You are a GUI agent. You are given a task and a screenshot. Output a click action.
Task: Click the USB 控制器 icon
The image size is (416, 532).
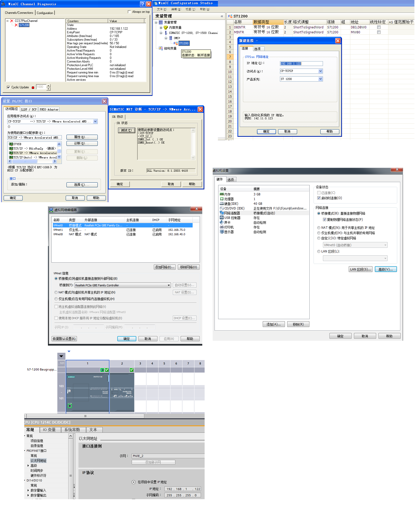222,218
